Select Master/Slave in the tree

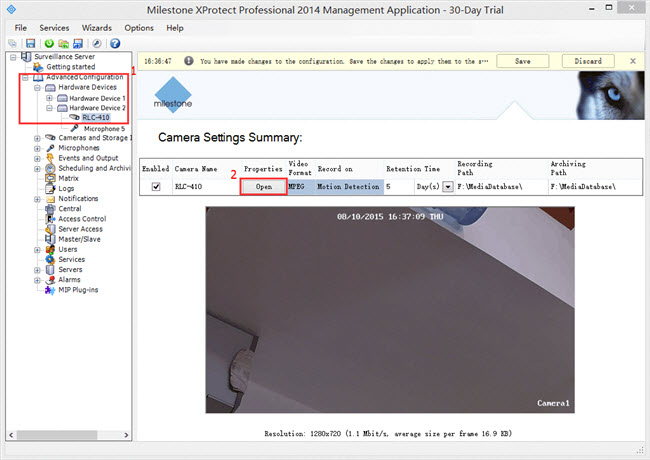coord(79,239)
